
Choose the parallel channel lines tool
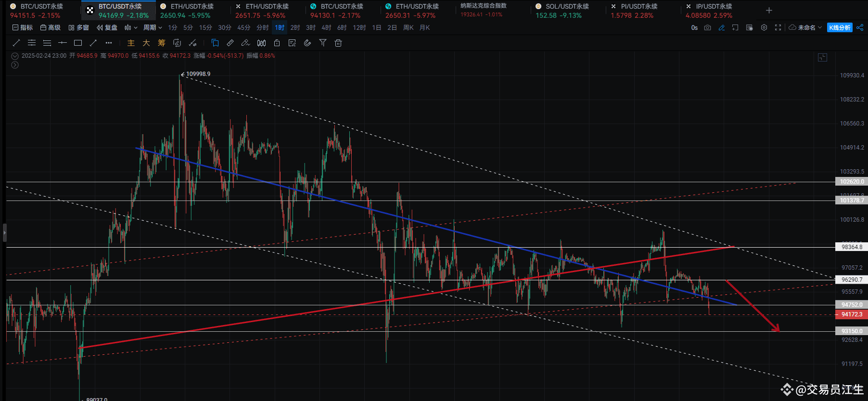(x=32, y=43)
